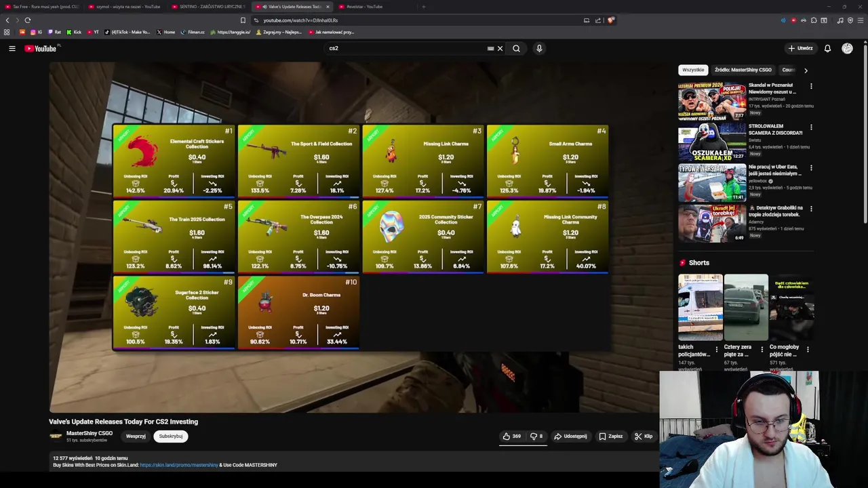The image size is (868, 488).
Task: Open the TikTok - Make Yo... bookmark
Action: click(129, 32)
